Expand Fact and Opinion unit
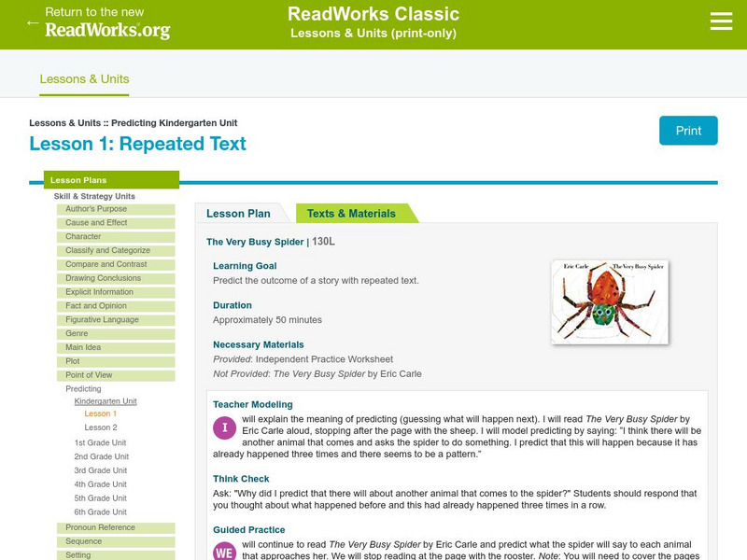The image size is (747, 560). (116, 306)
